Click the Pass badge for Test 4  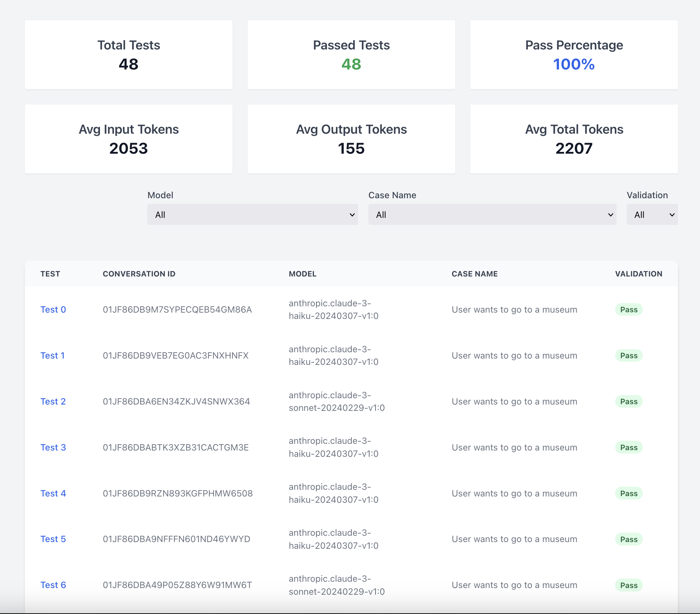coord(629,493)
